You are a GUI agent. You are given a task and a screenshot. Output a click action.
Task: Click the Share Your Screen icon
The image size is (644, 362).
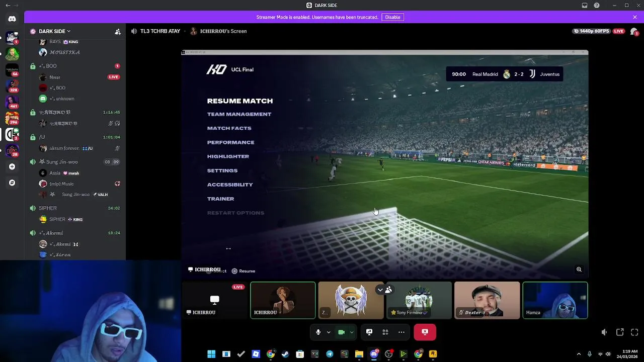[x=369, y=332]
